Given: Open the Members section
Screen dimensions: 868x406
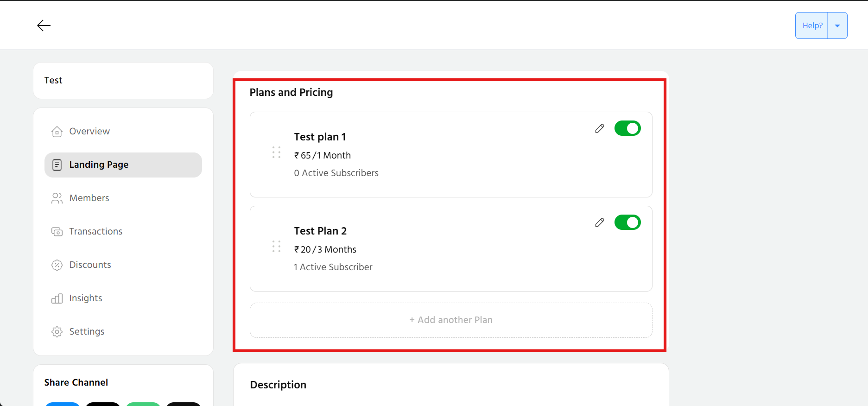Looking at the screenshot, I should (89, 198).
